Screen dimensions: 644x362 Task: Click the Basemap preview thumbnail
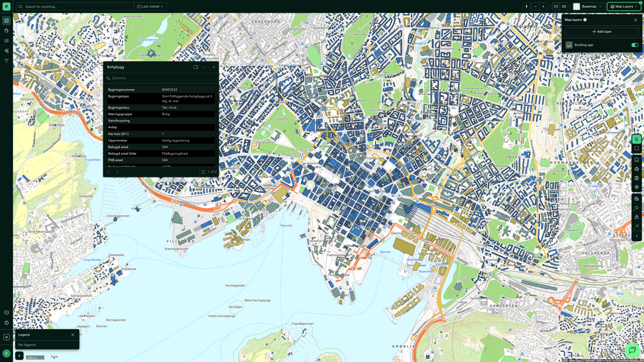click(x=577, y=7)
